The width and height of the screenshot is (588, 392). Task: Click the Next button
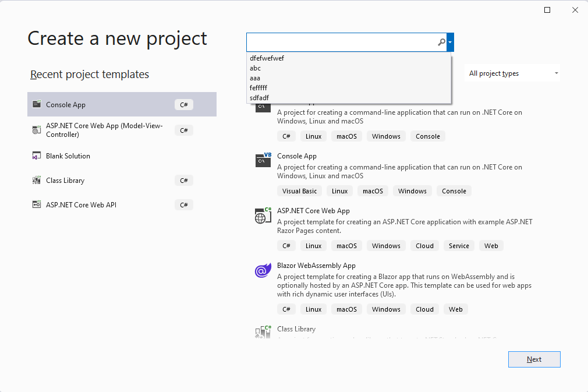click(534, 359)
